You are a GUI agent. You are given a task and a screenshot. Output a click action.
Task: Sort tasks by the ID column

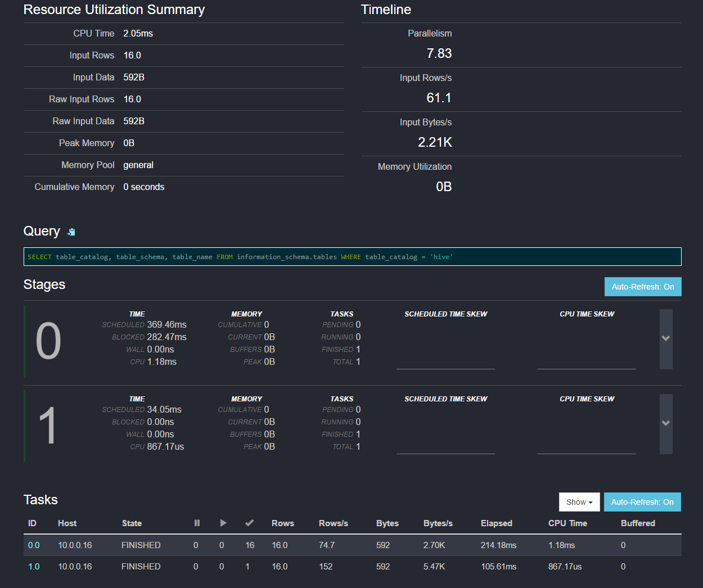(32, 523)
